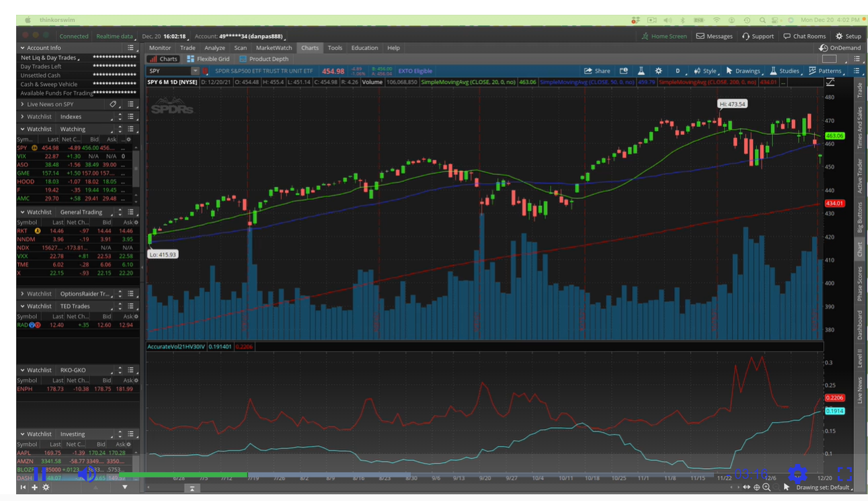Image resolution: width=868 pixels, height=501 pixels.
Task: Click the red clipboard icon beside symbol field
Action: click(206, 71)
